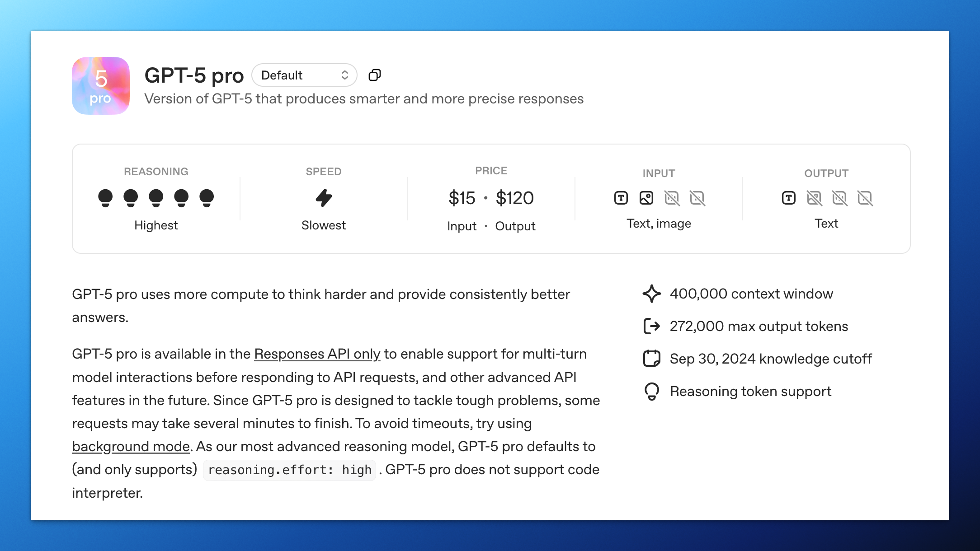
Task: Click the max output tokens arrow icon
Action: click(651, 326)
